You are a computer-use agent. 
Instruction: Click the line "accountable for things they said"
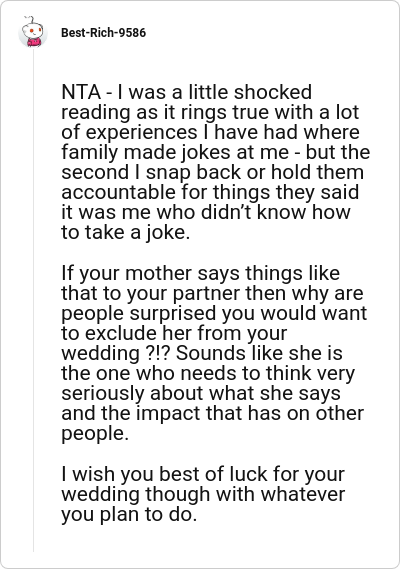click(210, 192)
